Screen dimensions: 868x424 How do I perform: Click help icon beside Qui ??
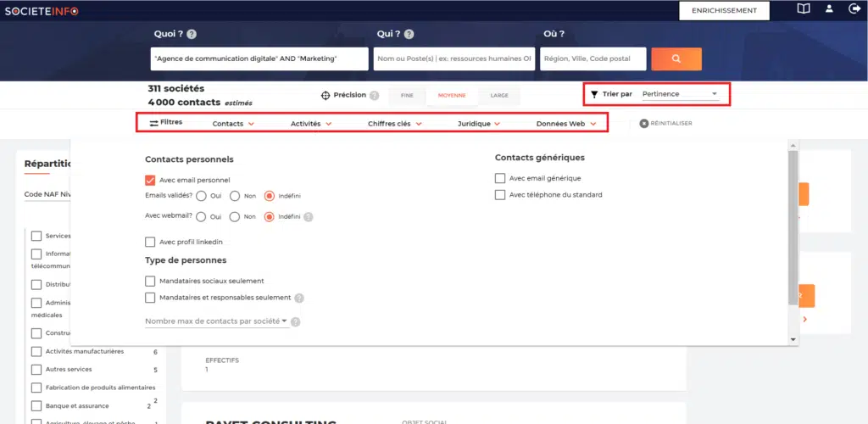pyautogui.click(x=409, y=35)
